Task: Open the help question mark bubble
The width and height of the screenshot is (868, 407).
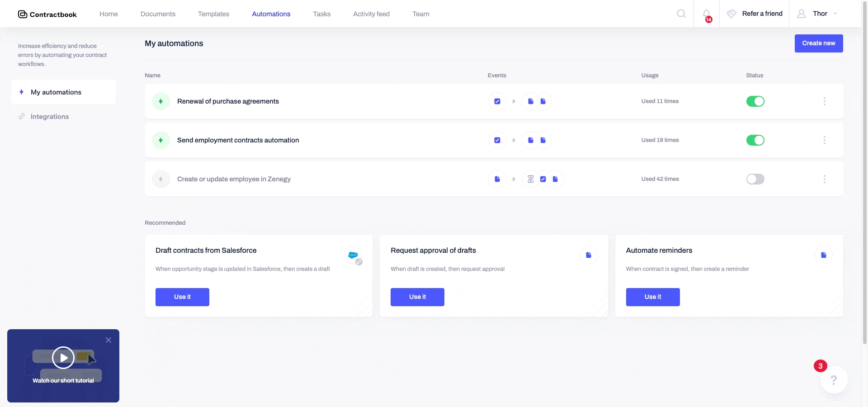Action: click(834, 380)
